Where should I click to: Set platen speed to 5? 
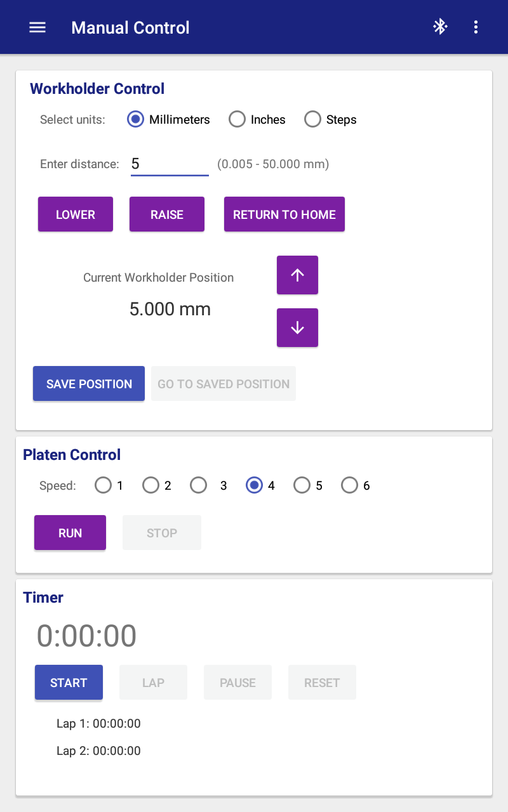[x=308, y=485]
